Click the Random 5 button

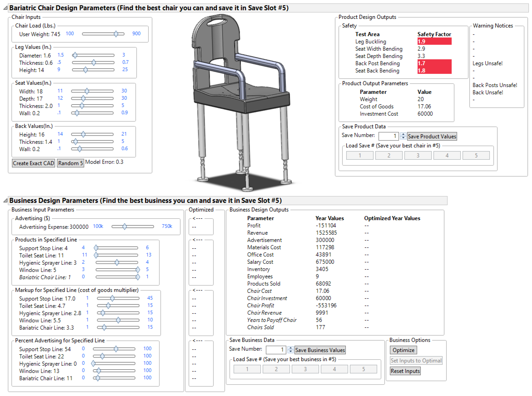pos(71,163)
